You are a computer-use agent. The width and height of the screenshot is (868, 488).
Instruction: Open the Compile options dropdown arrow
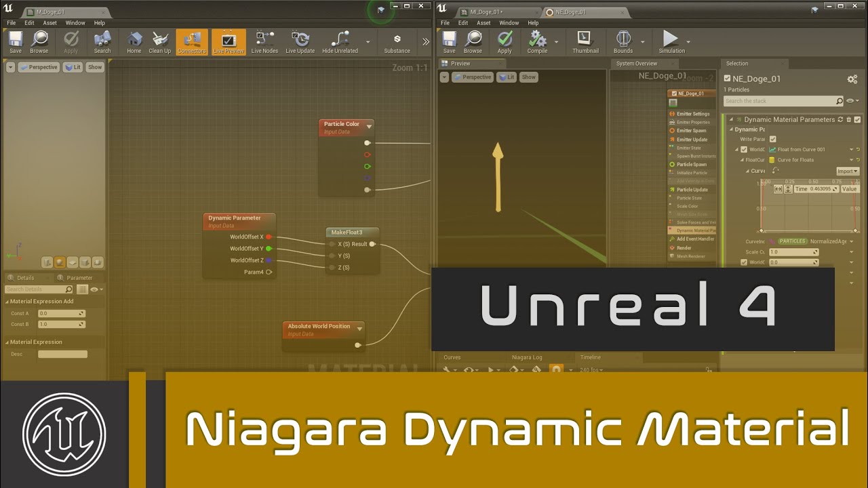[x=556, y=42]
